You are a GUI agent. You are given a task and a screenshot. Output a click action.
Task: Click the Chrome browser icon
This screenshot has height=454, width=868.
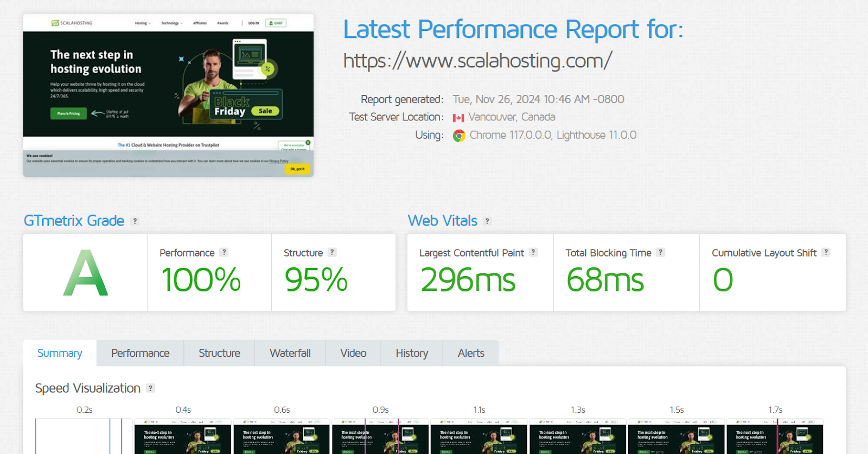point(459,136)
